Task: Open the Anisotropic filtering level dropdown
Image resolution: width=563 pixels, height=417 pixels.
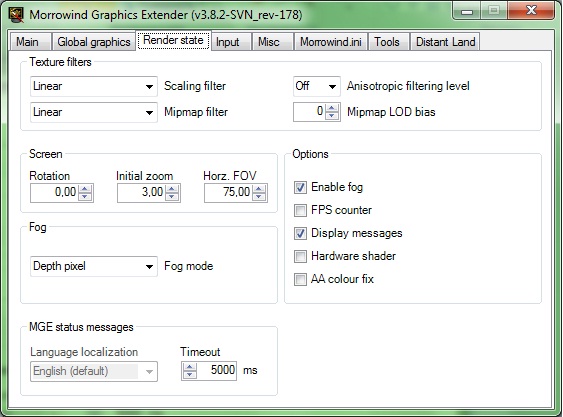Action: point(317,86)
